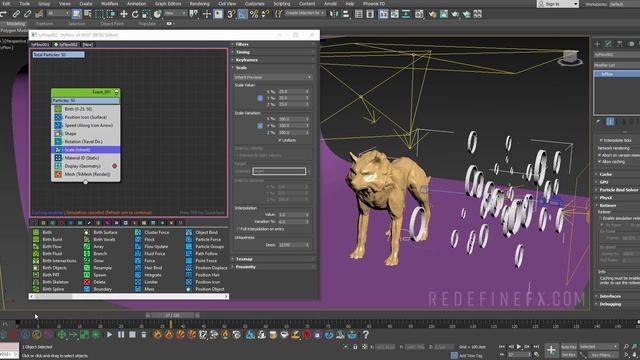
Task: Open the Animation menu
Action: tap(136, 4)
